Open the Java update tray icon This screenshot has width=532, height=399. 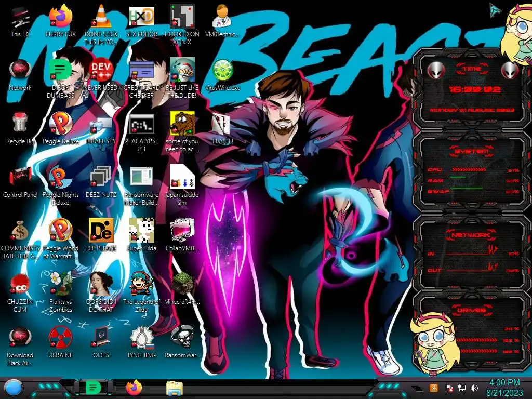[433, 388]
